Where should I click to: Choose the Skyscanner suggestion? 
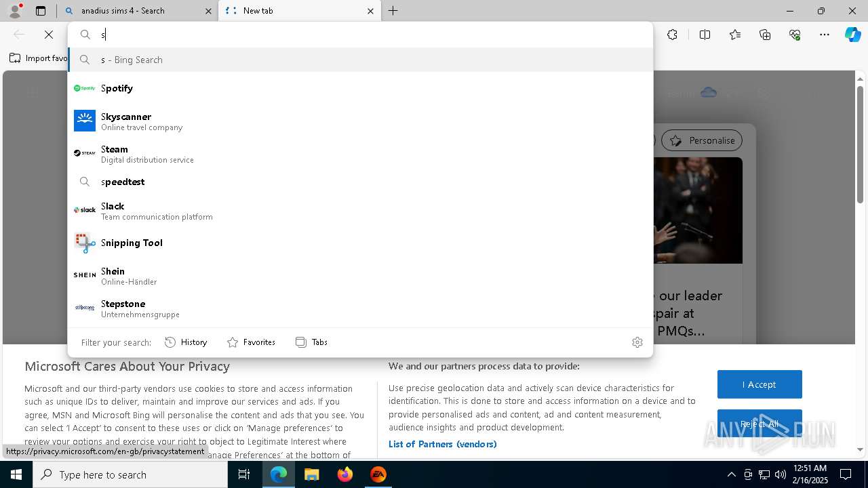(360, 121)
